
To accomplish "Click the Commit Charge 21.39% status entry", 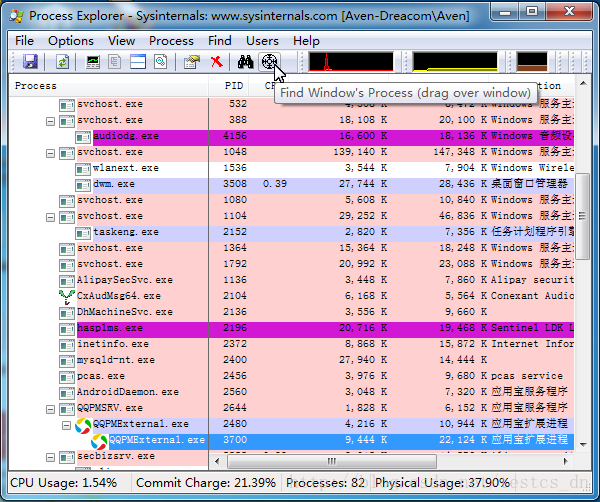I will 206,483.
